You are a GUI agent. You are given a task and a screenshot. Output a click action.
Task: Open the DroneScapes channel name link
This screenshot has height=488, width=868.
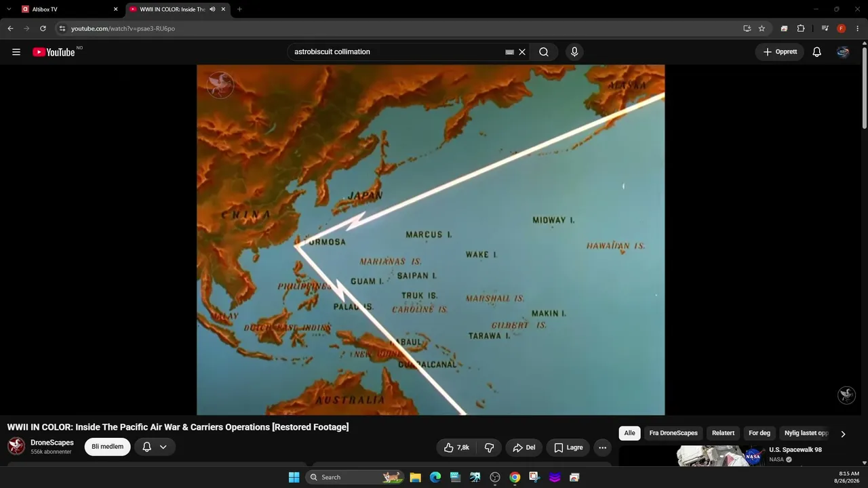pos(52,443)
